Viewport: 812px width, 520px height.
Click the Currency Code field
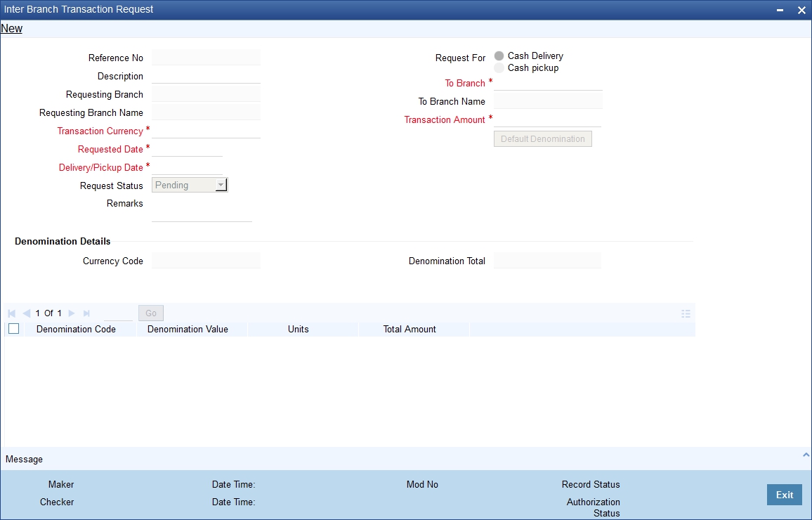pos(206,261)
